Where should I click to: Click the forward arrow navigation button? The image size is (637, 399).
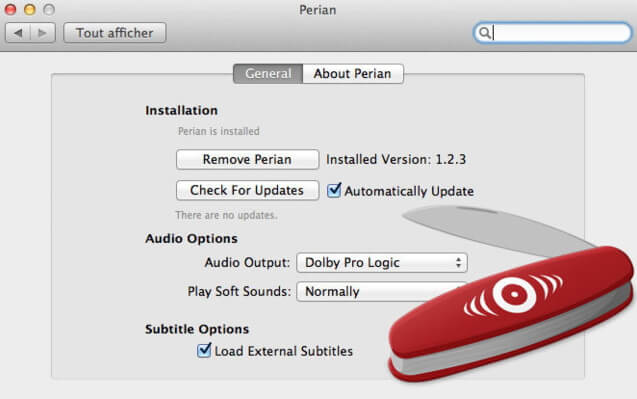43,33
